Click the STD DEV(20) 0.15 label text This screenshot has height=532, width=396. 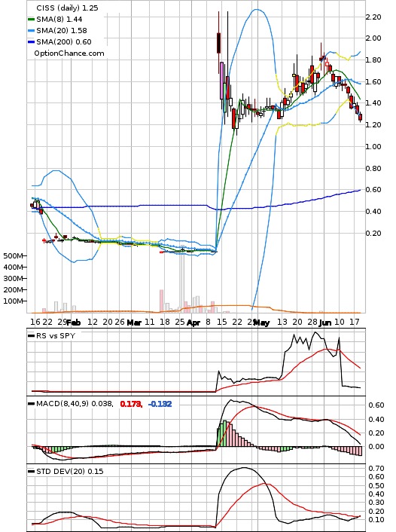[70, 471]
